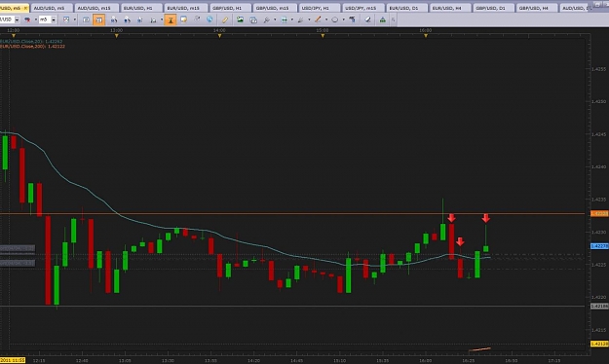Click the 13:00 yellow timeline marker
The image size is (609, 364).
coord(117,36)
